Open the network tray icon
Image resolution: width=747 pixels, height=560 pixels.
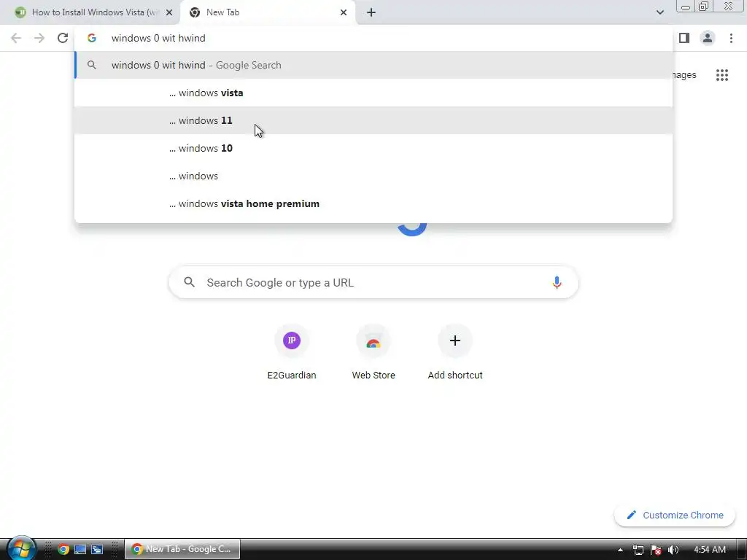point(638,550)
